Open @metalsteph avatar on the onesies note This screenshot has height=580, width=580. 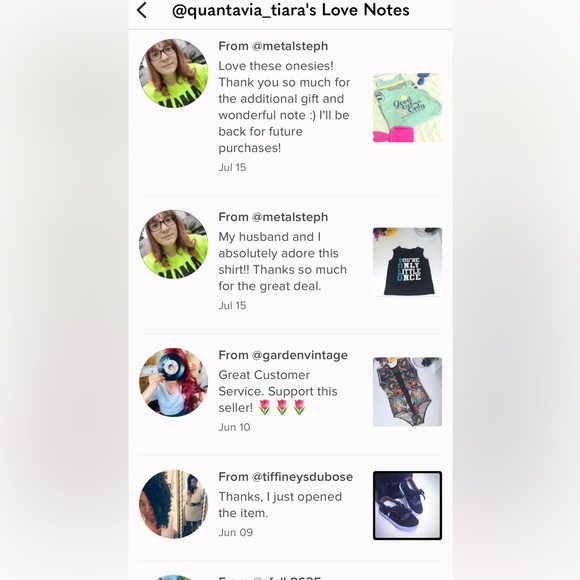pyautogui.click(x=173, y=73)
